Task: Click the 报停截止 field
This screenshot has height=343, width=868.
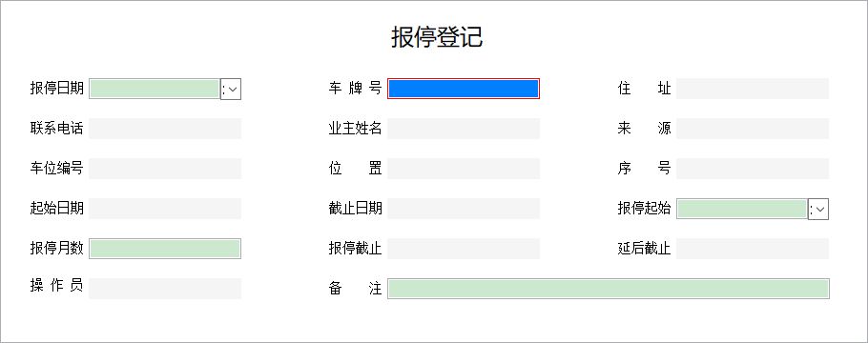Action: point(464,249)
